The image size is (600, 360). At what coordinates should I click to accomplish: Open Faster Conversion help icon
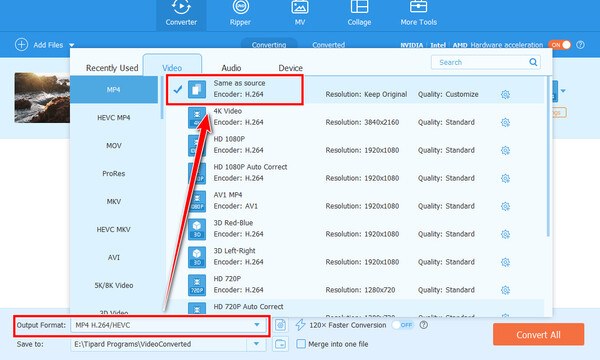pyautogui.click(x=423, y=325)
